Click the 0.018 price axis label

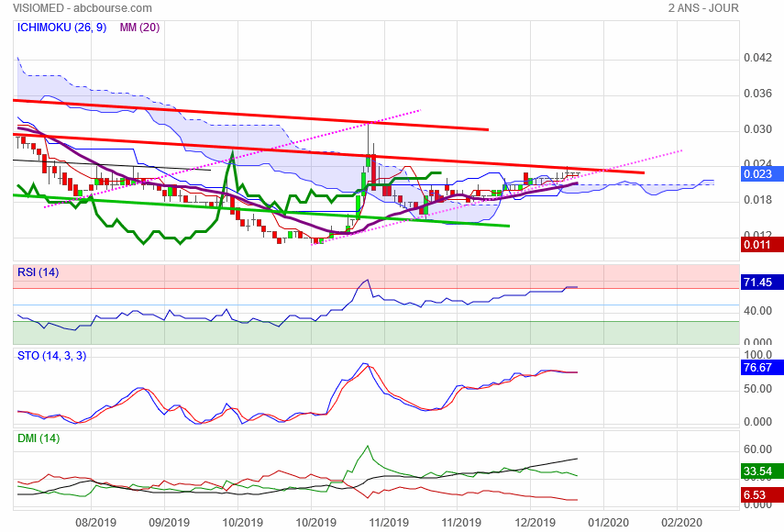pyautogui.click(x=757, y=200)
